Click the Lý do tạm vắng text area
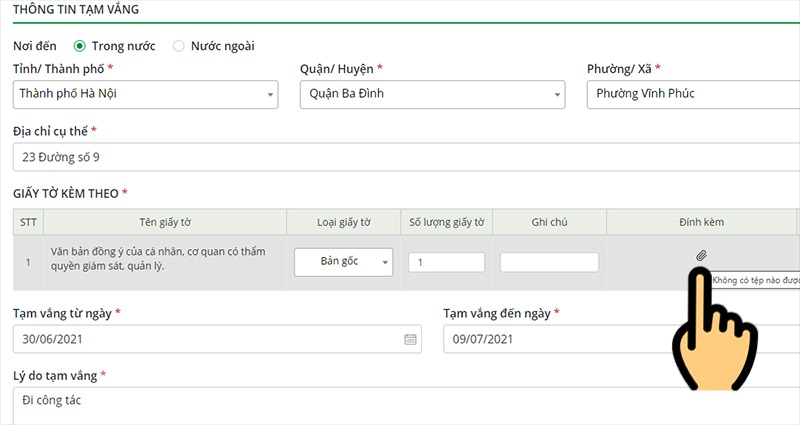This screenshot has width=800, height=425. 406,406
